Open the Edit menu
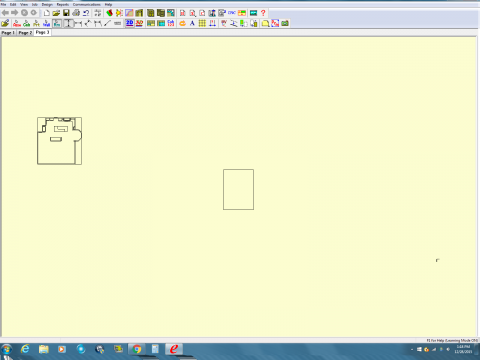 [x=13, y=4]
